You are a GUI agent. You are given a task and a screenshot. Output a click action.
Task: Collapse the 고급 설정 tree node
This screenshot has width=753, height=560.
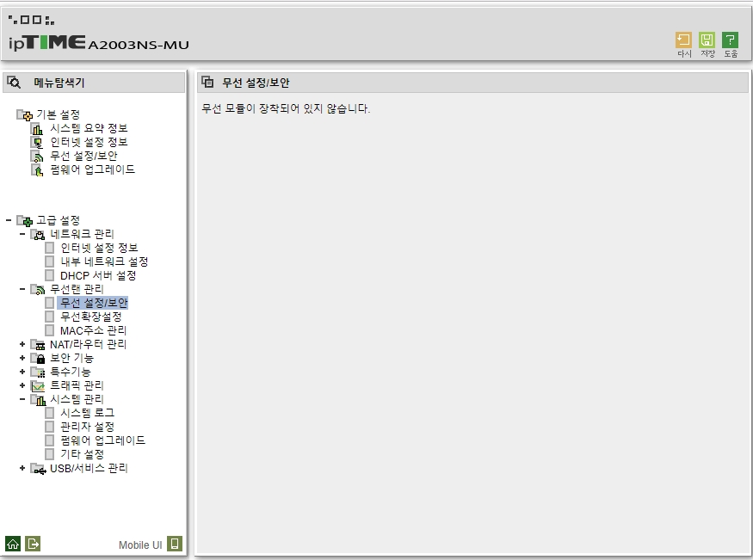pos(9,220)
